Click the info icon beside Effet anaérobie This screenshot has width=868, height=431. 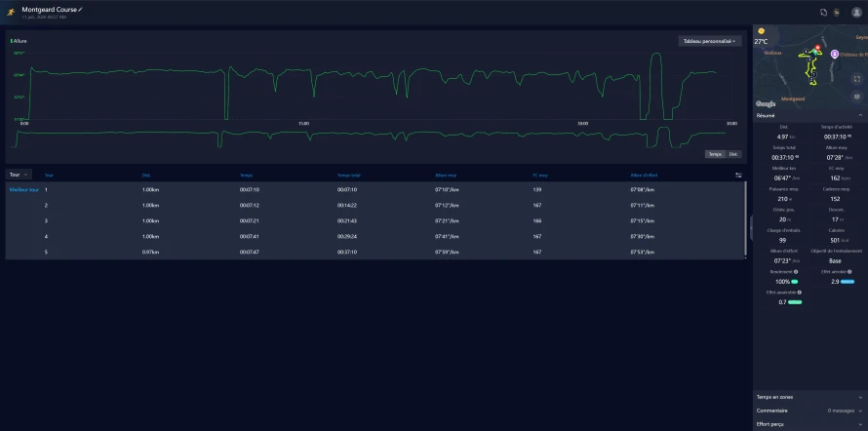800,293
